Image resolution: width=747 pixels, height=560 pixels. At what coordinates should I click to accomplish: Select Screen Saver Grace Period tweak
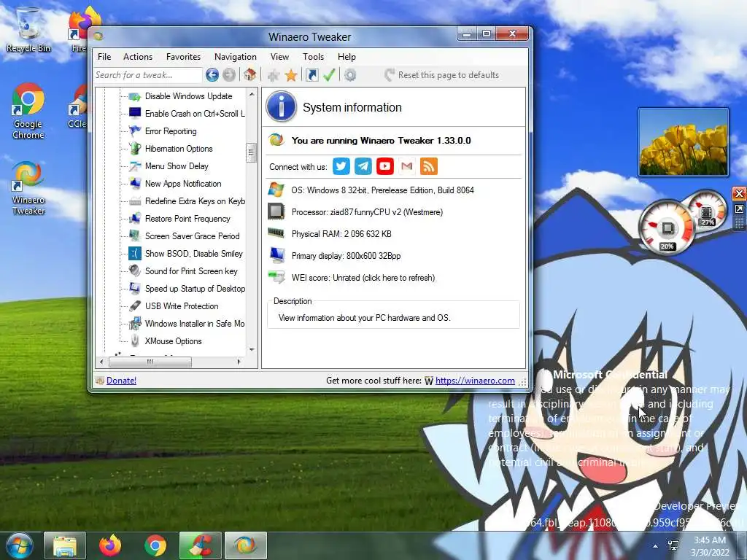pos(192,236)
